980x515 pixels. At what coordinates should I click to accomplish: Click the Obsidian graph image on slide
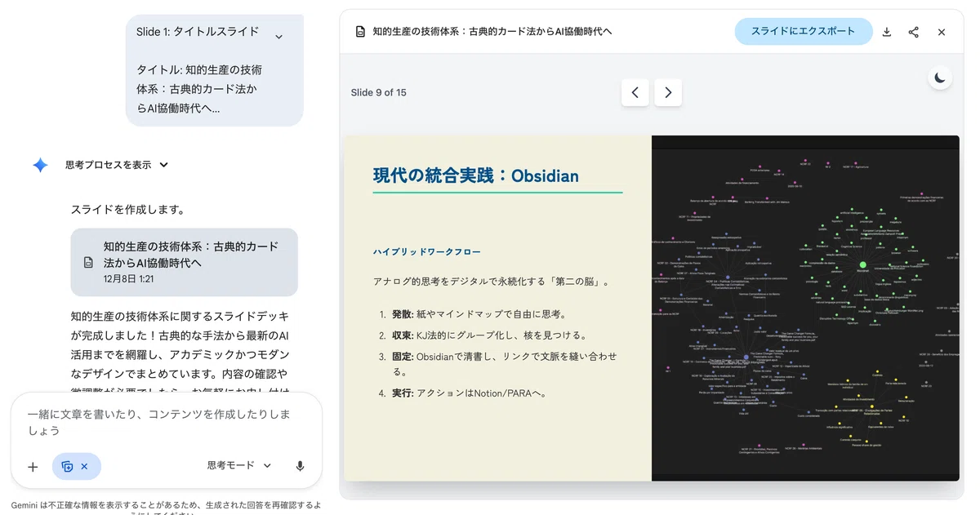coord(805,309)
